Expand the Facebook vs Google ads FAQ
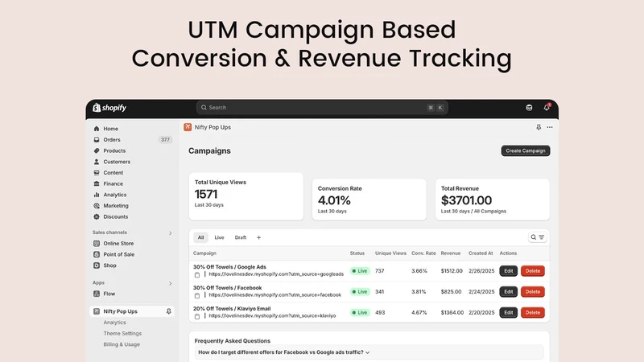644x362 pixels. 284,352
